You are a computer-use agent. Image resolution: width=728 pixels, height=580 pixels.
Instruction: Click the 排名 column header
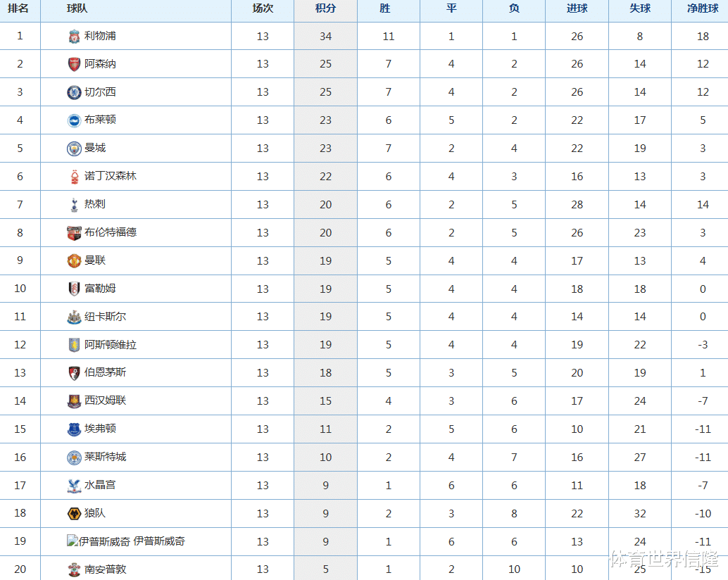point(19,9)
